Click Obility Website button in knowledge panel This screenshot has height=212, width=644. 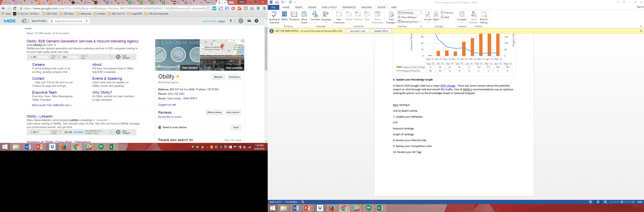tap(218, 77)
